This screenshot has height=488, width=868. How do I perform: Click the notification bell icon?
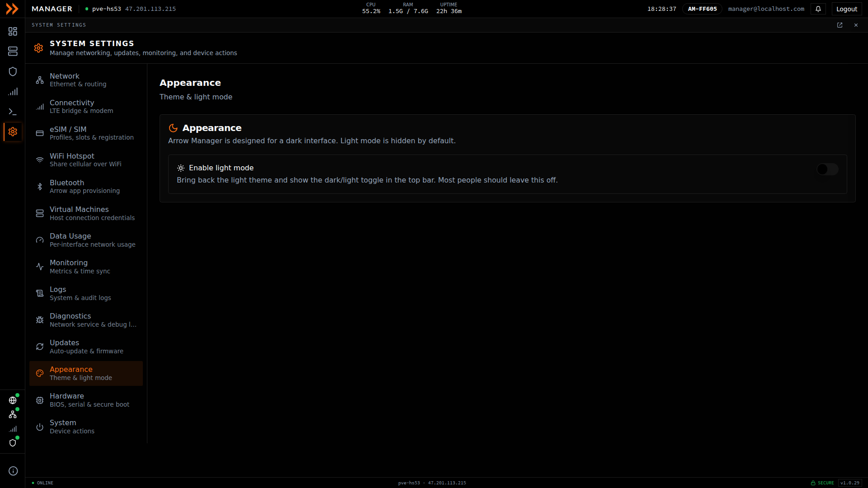click(818, 9)
